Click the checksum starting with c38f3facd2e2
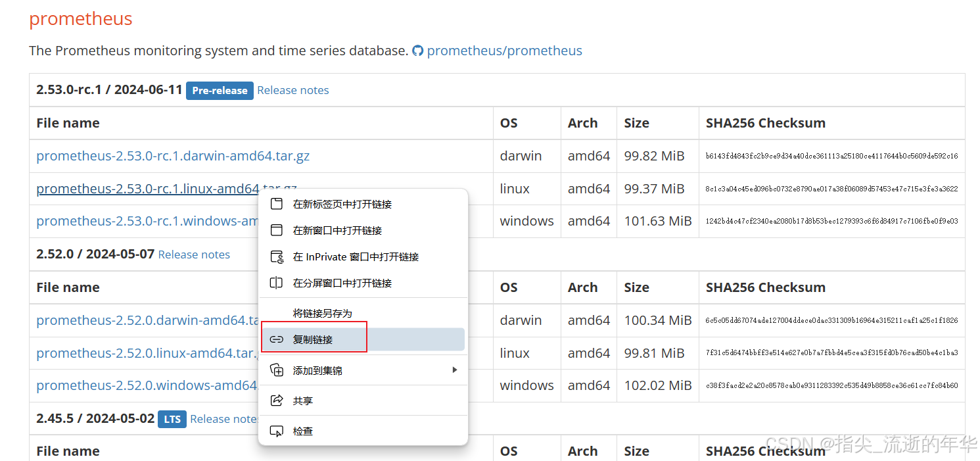 (831, 385)
